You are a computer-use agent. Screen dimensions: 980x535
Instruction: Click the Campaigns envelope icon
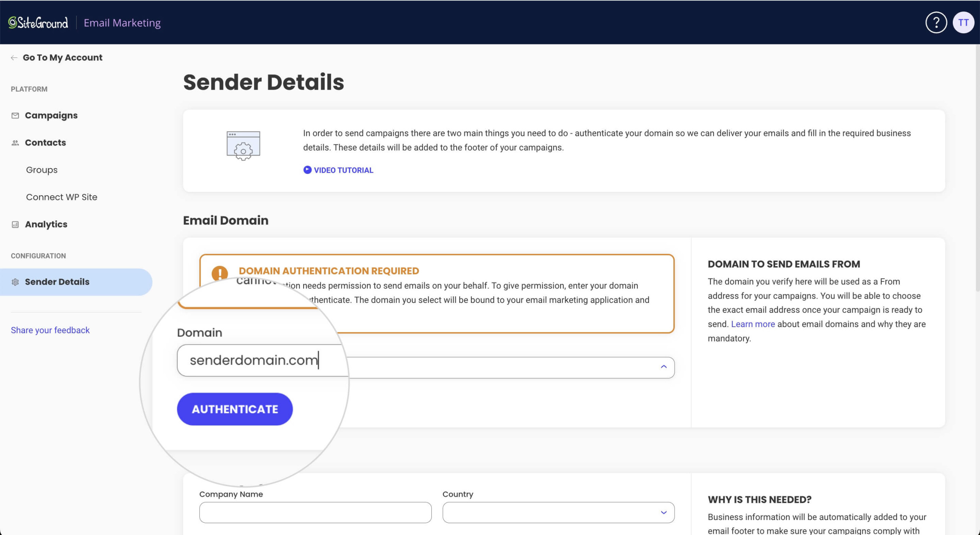click(15, 115)
